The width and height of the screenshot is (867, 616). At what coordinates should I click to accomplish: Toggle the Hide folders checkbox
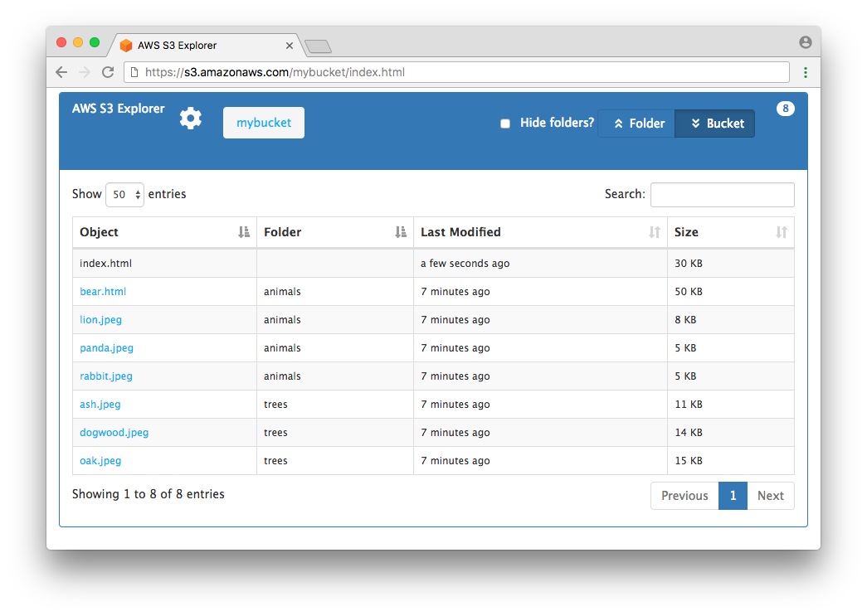pyautogui.click(x=505, y=124)
